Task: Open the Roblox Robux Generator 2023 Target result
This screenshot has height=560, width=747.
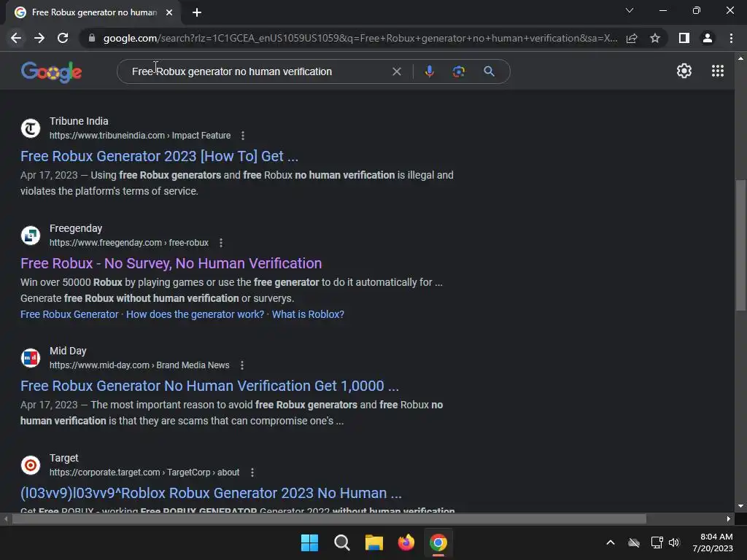Action: tap(211, 493)
